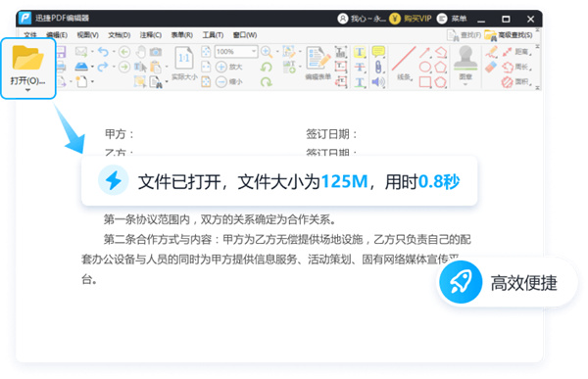Select the magnifier zoom tool
The width and height of the screenshot is (588, 379).
(x=267, y=51)
